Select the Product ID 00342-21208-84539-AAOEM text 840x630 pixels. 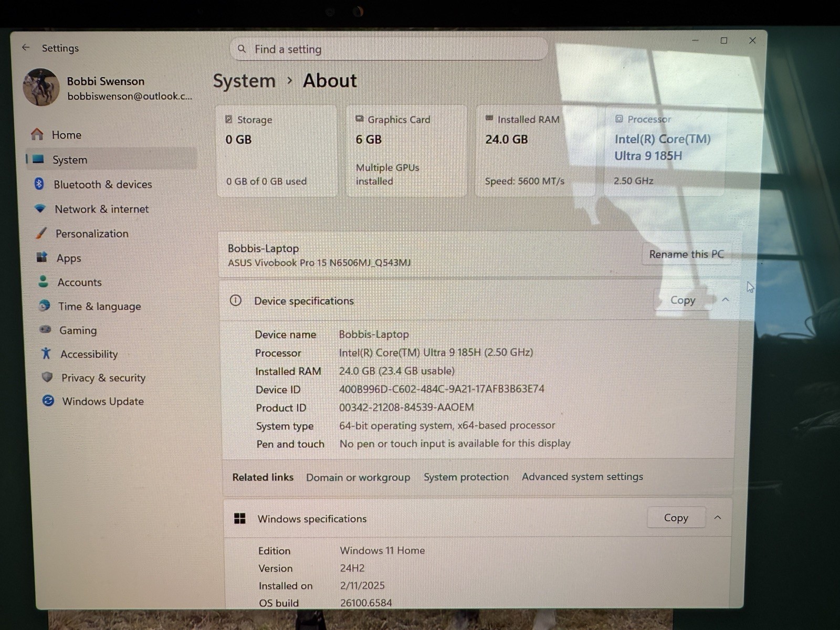406,407
